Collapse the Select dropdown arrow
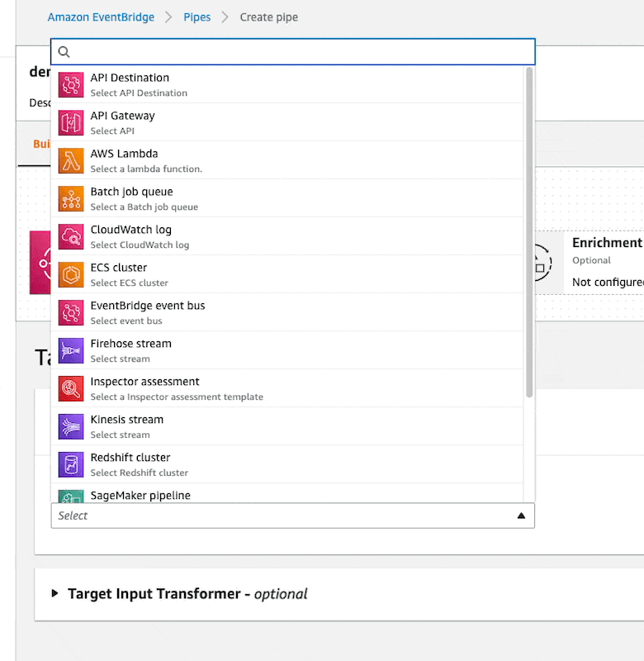Screen dimensions: 644x661 click(x=521, y=516)
